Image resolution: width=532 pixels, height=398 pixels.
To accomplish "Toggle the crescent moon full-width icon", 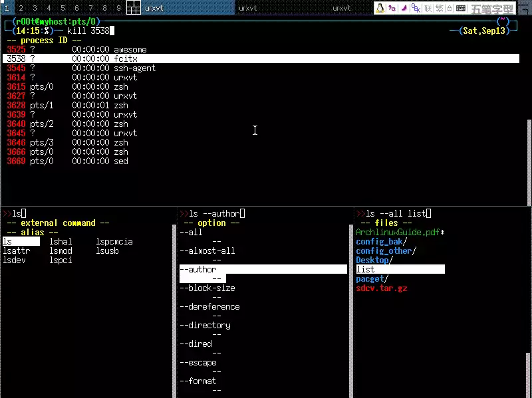I will 404,8.
